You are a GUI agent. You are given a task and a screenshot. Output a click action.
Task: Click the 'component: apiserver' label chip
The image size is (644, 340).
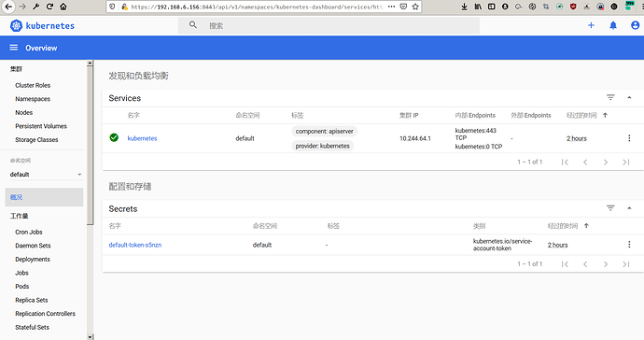click(325, 131)
